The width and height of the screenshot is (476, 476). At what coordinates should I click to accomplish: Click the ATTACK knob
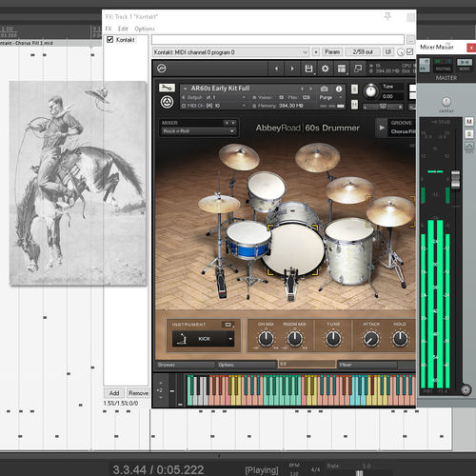click(x=371, y=339)
